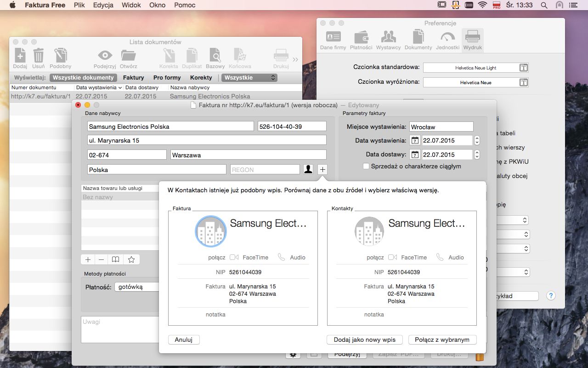Click the Korekta toolbar icon

pyautogui.click(x=169, y=56)
